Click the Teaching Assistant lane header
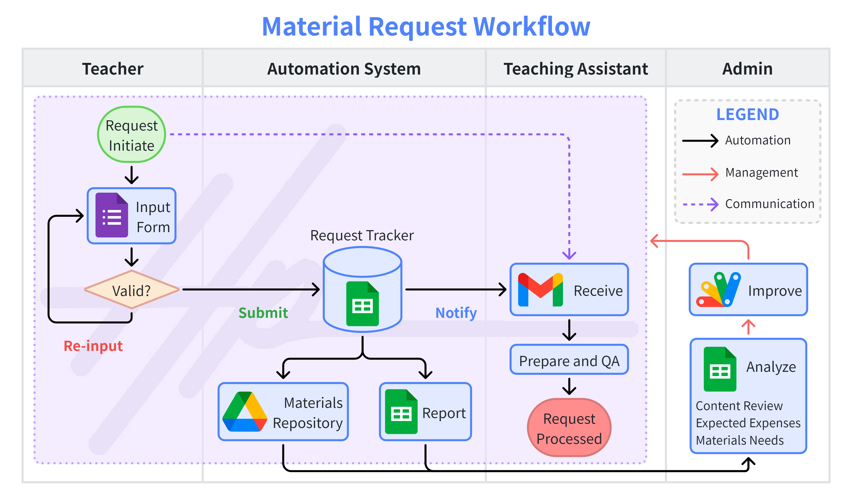 point(576,69)
